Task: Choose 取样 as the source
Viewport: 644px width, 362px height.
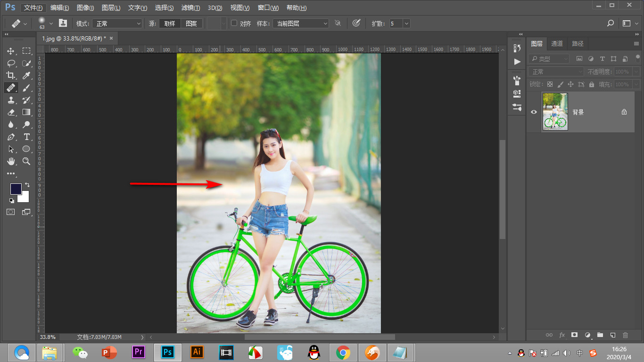Action: [x=170, y=23]
